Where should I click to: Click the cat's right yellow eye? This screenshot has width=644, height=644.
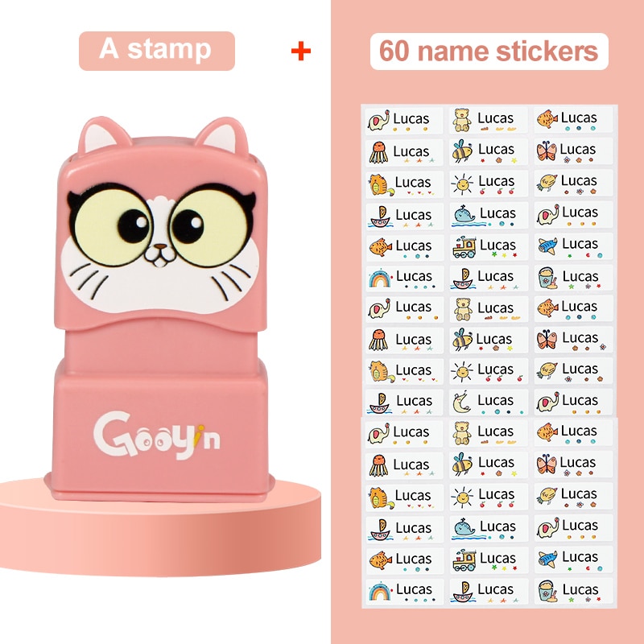209,225
